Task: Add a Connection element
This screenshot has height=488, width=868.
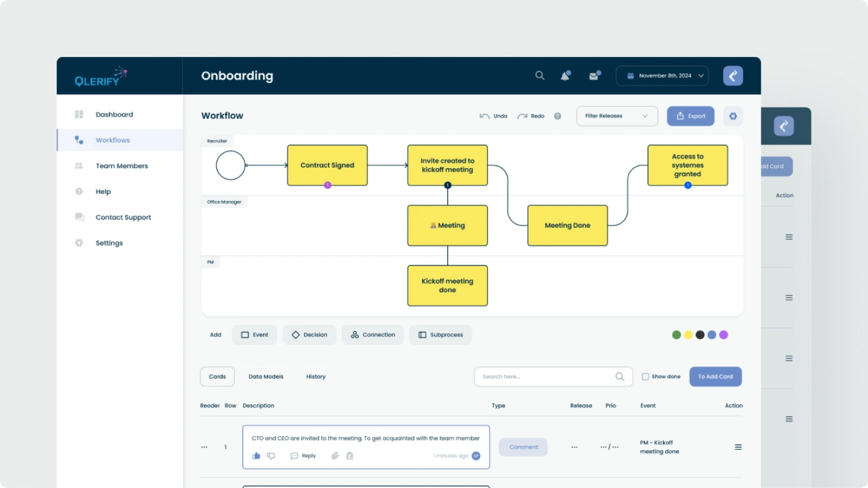Action: [x=373, y=335]
